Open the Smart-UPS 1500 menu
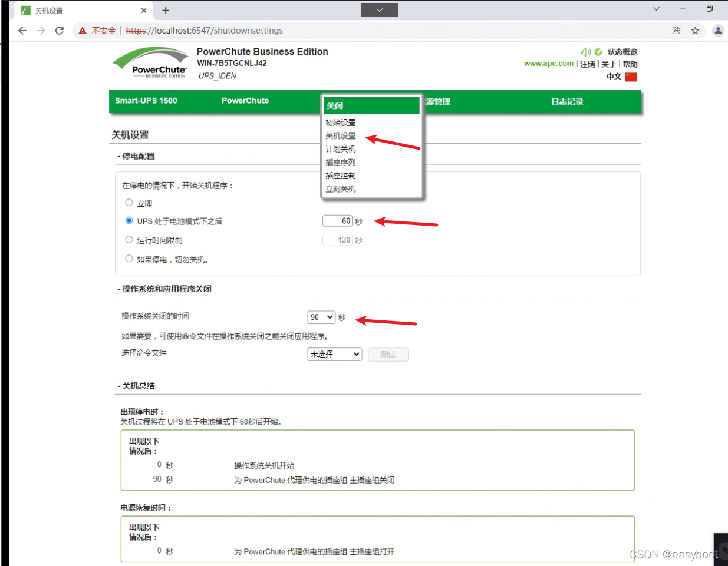 click(x=146, y=101)
